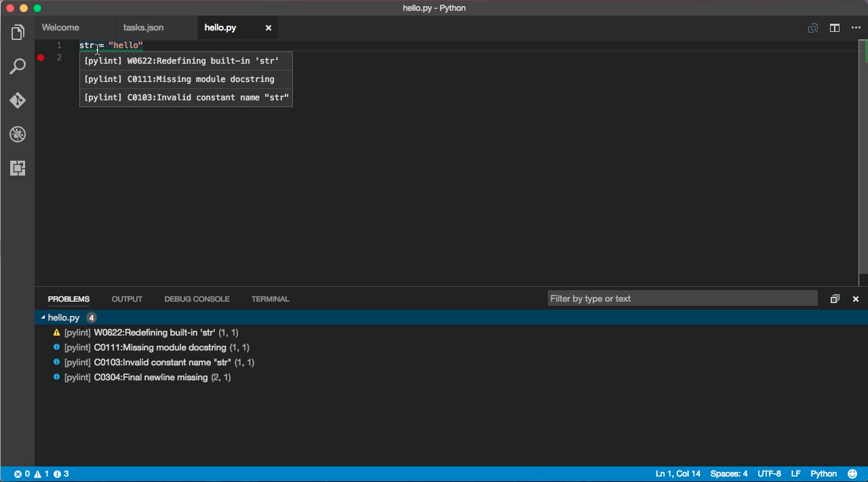The image size is (868, 482).
Task: Click the problems count badge 4
Action: click(x=92, y=317)
